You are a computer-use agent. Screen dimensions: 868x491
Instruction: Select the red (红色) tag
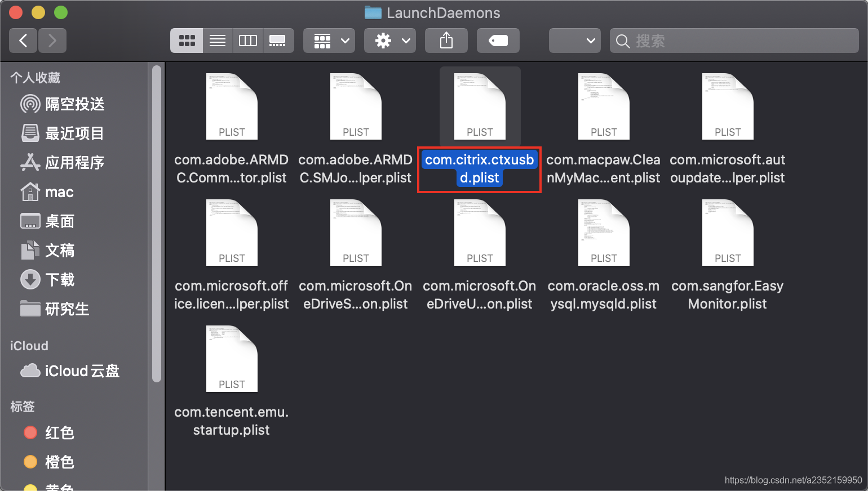click(x=59, y=433)
